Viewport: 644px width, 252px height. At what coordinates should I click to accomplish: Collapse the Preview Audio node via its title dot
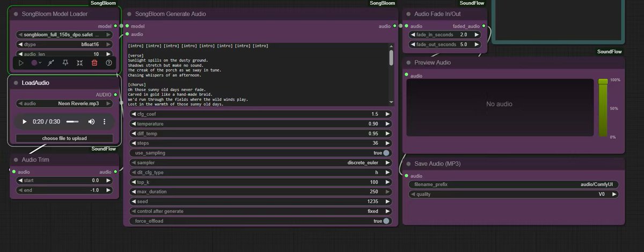tap(408, 63)
